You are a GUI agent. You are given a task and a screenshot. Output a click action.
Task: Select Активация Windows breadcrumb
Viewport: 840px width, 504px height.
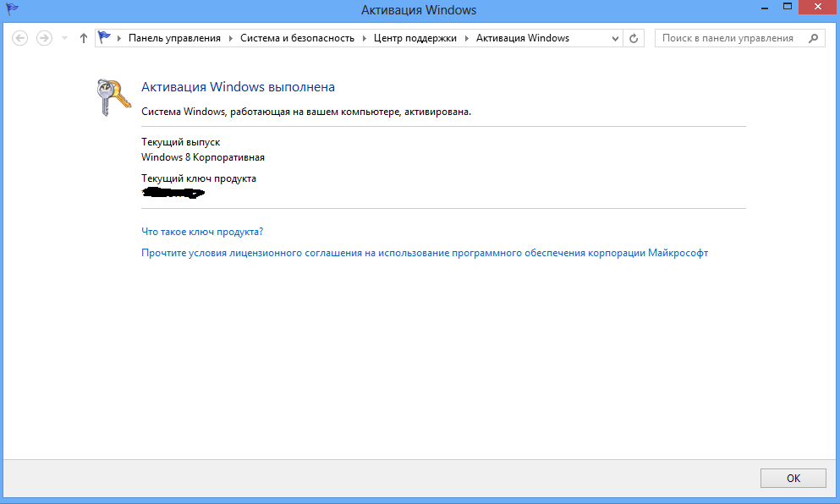pos(523,38)
